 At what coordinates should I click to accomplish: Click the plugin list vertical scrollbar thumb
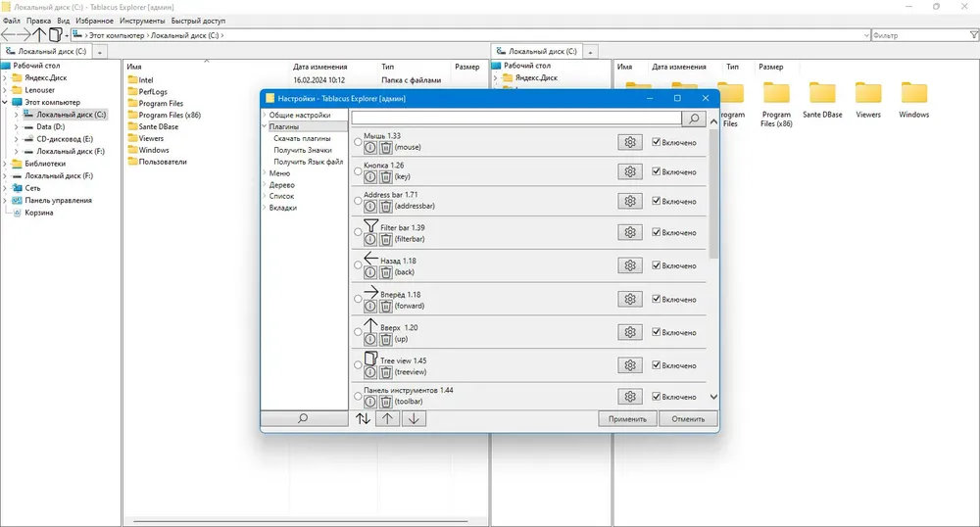pyautogui.click(x=713, y=195)
